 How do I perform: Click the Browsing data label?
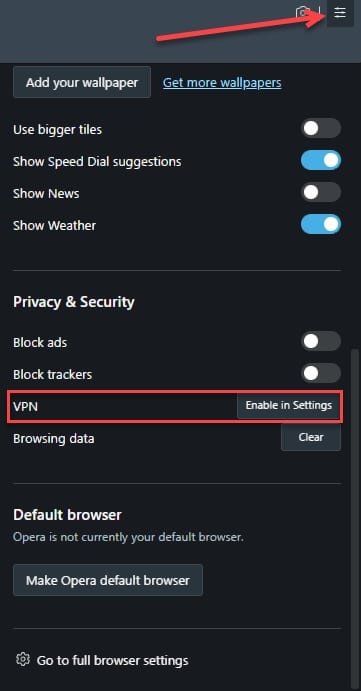pos(54,439)
